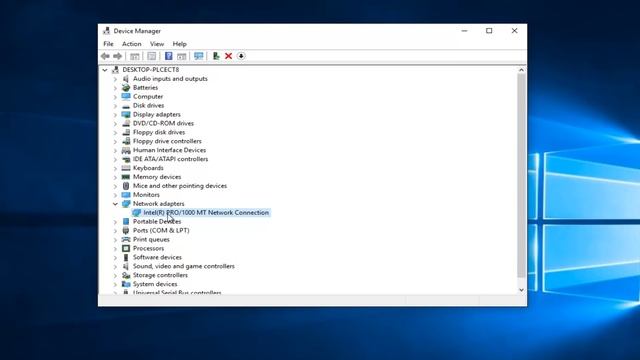Click the System devices category icon
Viewport: 640px width, 360px height.
126,284
